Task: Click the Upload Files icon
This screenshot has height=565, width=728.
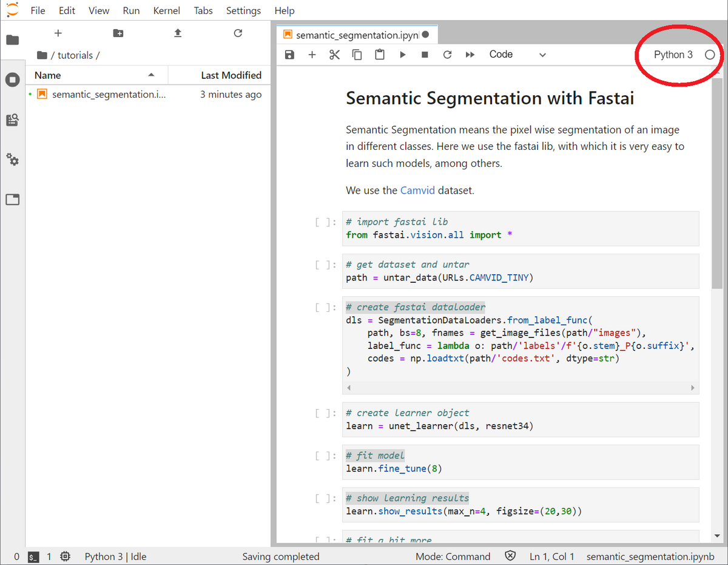Action: coord(178,33)
